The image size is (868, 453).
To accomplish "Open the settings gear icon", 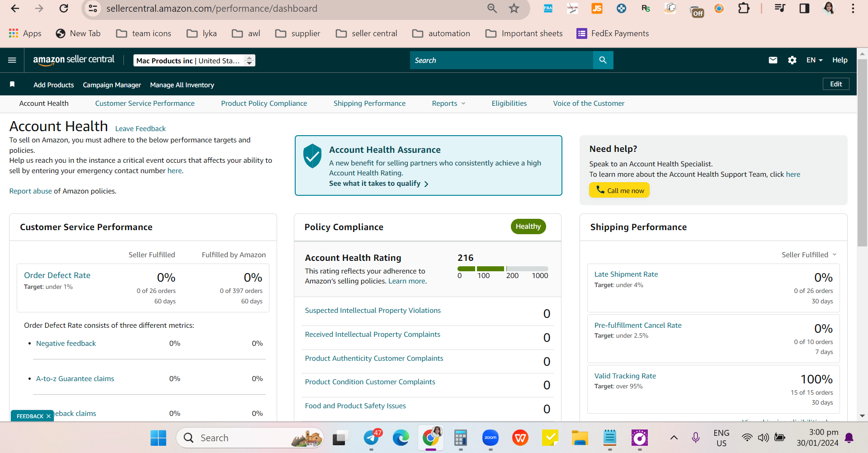I will coord(792,60).
